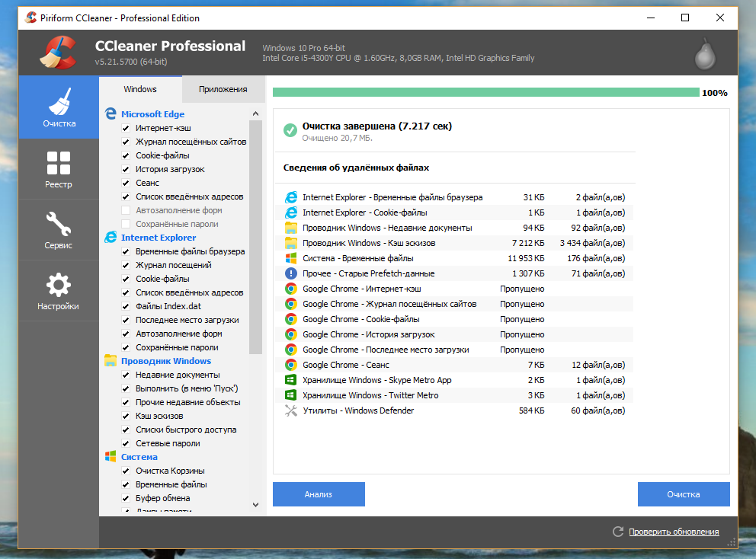756x559 pixels.
Task: Click the Chrome icon for the История загрузок result
Action: 290,334
